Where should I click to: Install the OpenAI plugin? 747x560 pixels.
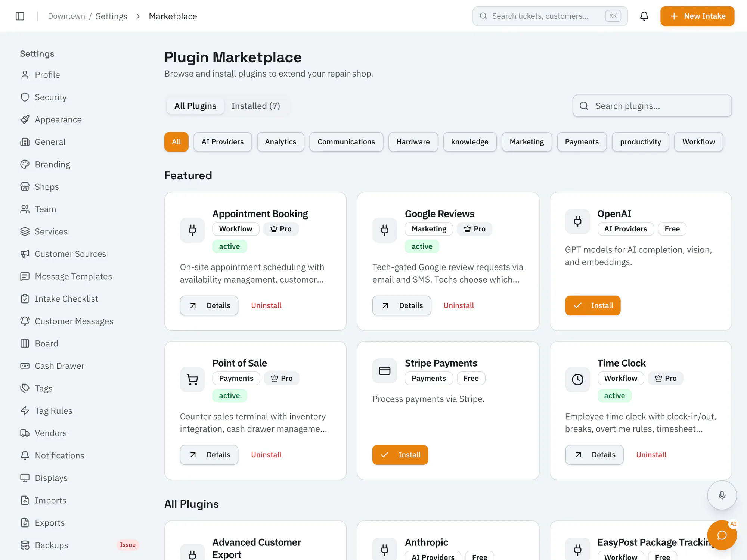593,305
